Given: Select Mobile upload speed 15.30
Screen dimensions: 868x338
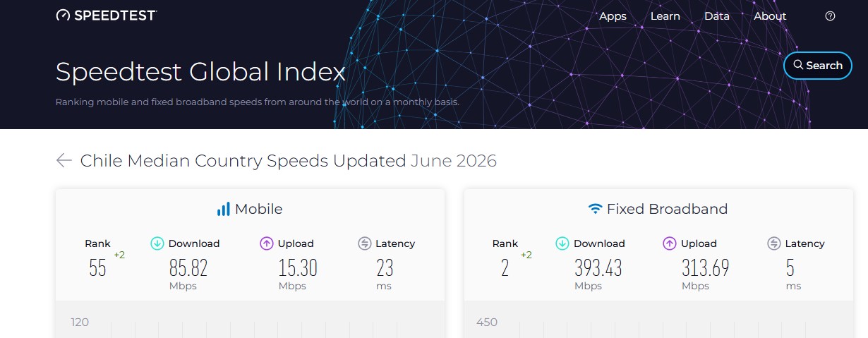Looking at the screenshot, I should (x=298, y=268).
